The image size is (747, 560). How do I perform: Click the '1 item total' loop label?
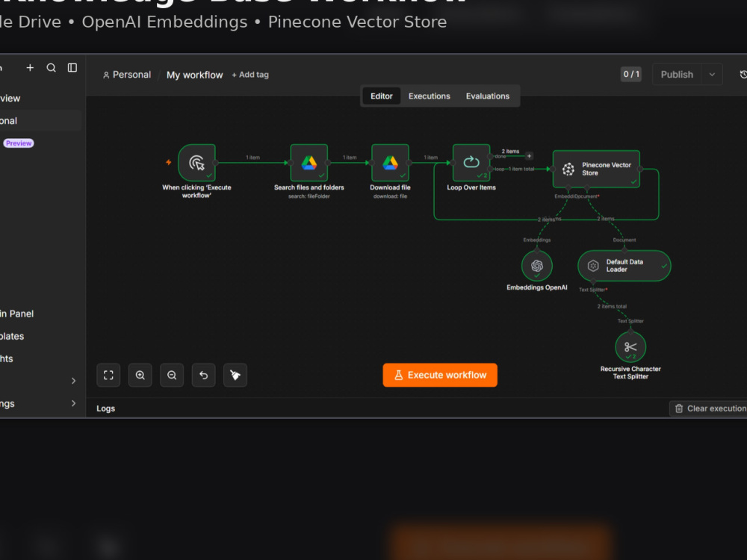click(x=521, y=169)
